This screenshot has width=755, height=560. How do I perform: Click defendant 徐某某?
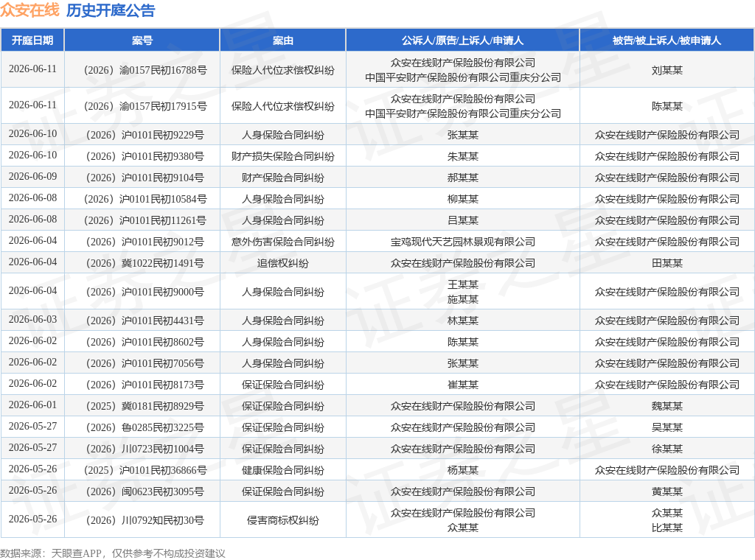[x=667, y=449]
